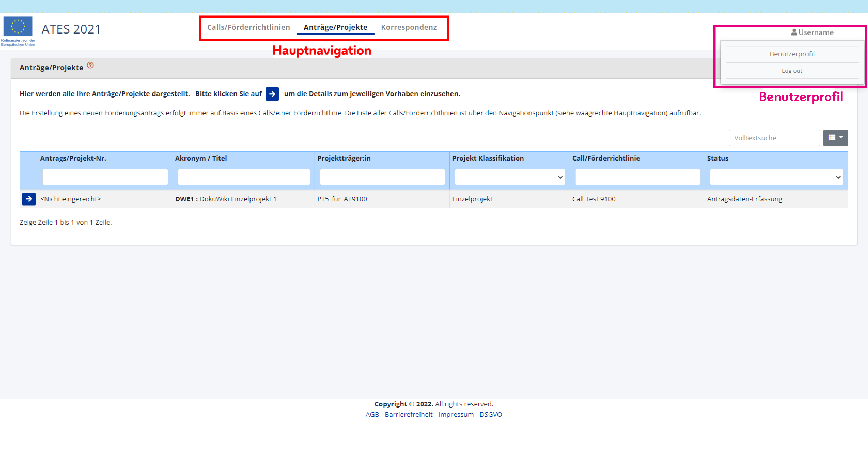Choose Log out from user menu
The width and height of the screenshot is (868, 469).
[792, 71]
